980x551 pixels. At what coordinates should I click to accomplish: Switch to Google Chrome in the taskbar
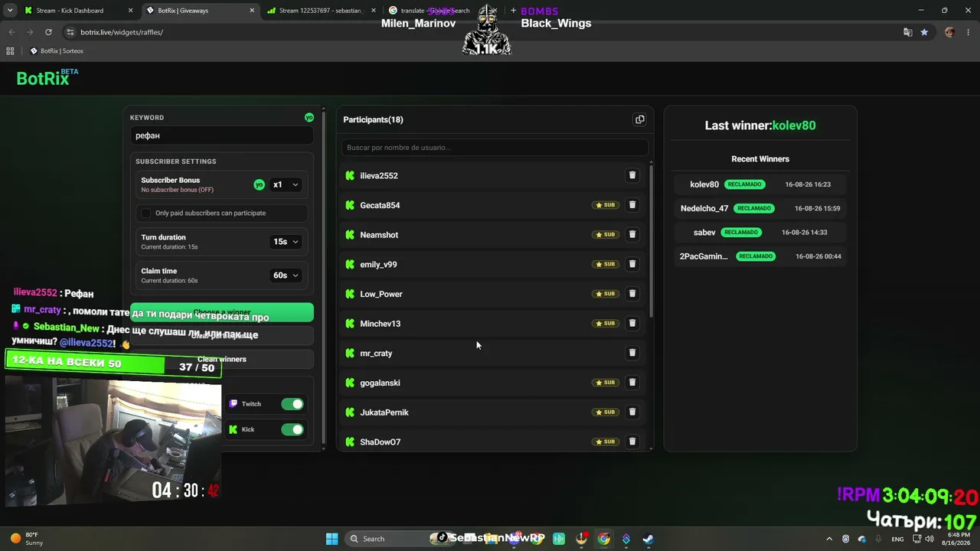(x=604, y=539)
